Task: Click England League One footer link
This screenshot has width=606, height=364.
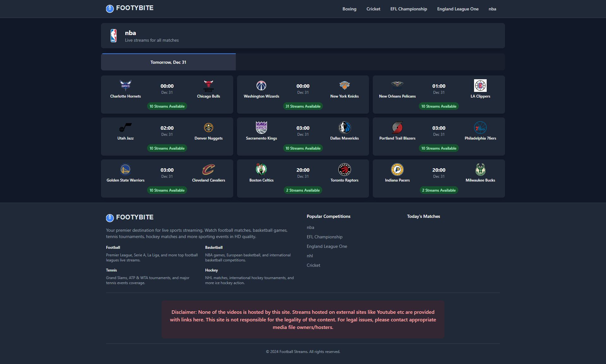Action: [327, 246]
